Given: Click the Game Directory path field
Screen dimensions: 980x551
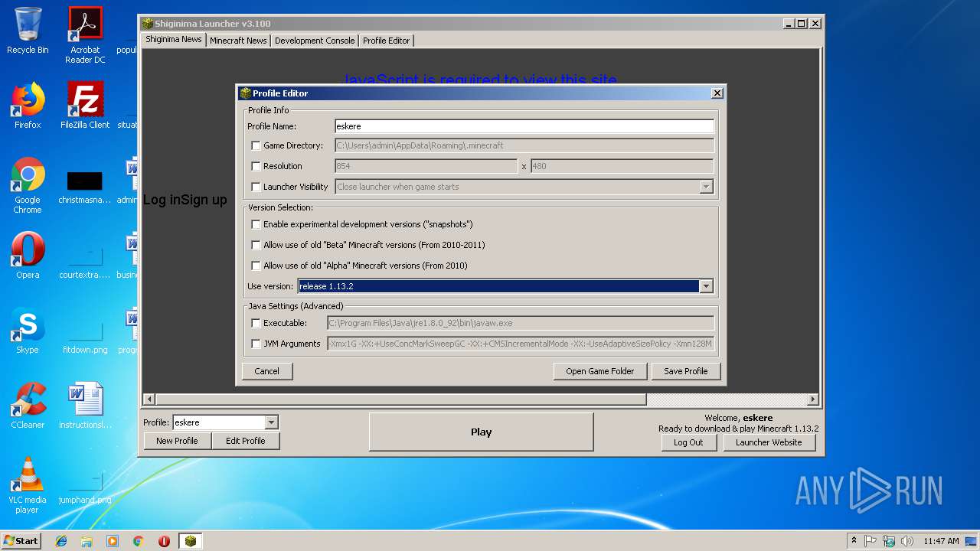Looking at the screenshot, I should (x=524, y=145).
